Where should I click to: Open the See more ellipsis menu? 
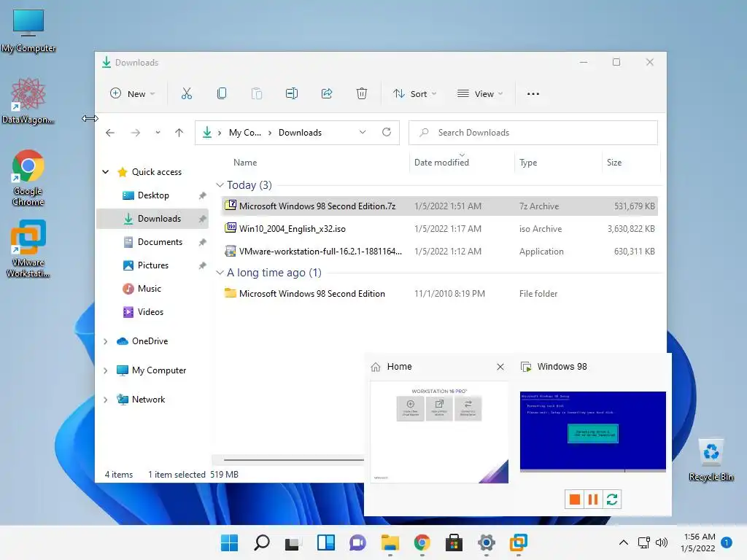[533, 94]
